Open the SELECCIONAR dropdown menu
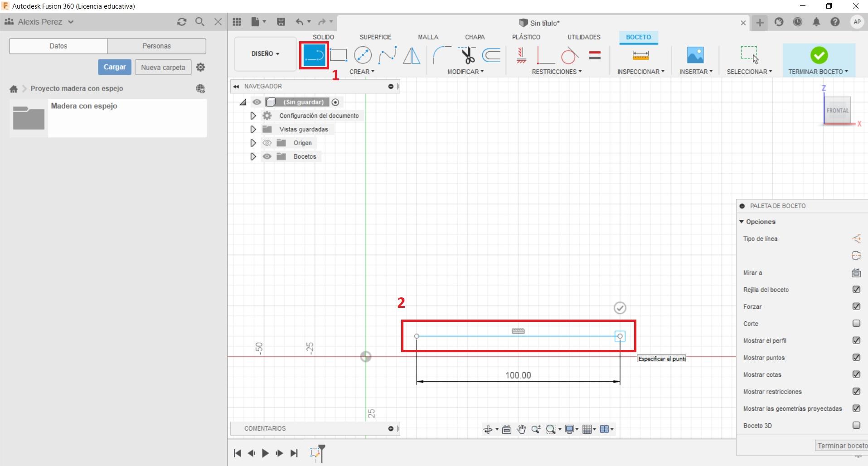 pyautogui.click(x=749, y=72)
